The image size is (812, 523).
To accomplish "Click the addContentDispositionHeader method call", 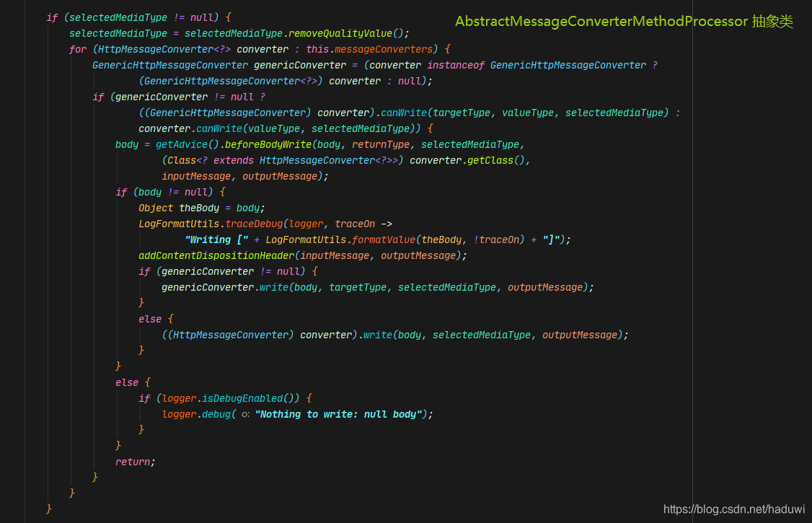I will coord(216,256).
